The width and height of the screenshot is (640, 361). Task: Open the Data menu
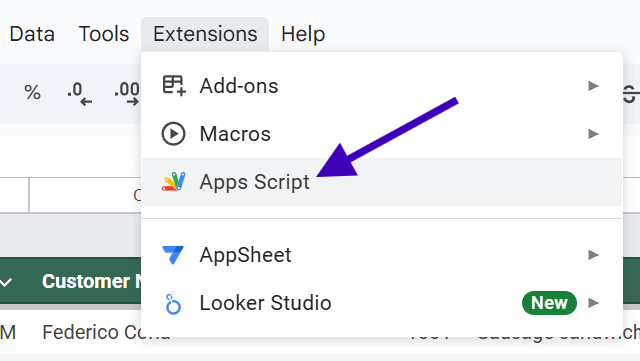click(x=32, y=34)
